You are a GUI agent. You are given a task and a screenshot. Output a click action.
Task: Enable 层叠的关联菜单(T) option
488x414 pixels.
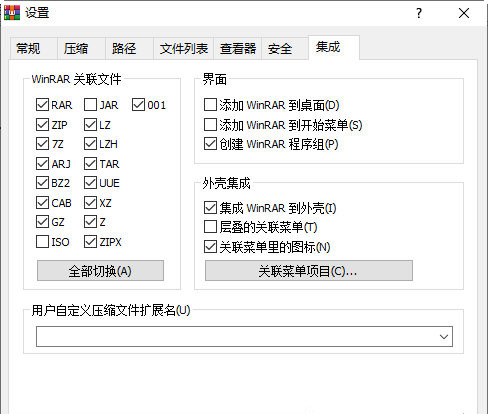click(210, 227)
